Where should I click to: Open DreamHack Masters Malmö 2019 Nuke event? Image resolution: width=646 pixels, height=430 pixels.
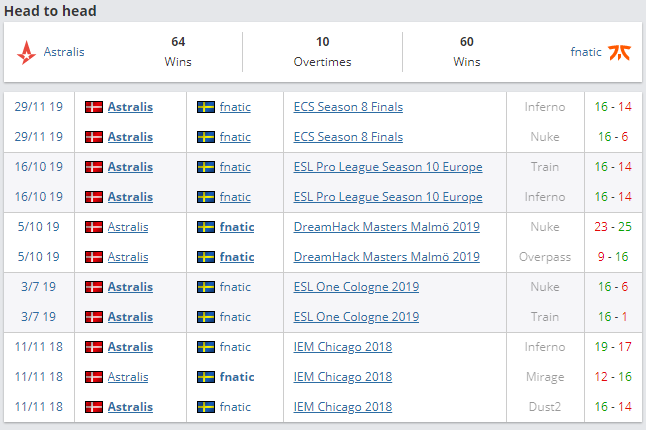point(386,226)
